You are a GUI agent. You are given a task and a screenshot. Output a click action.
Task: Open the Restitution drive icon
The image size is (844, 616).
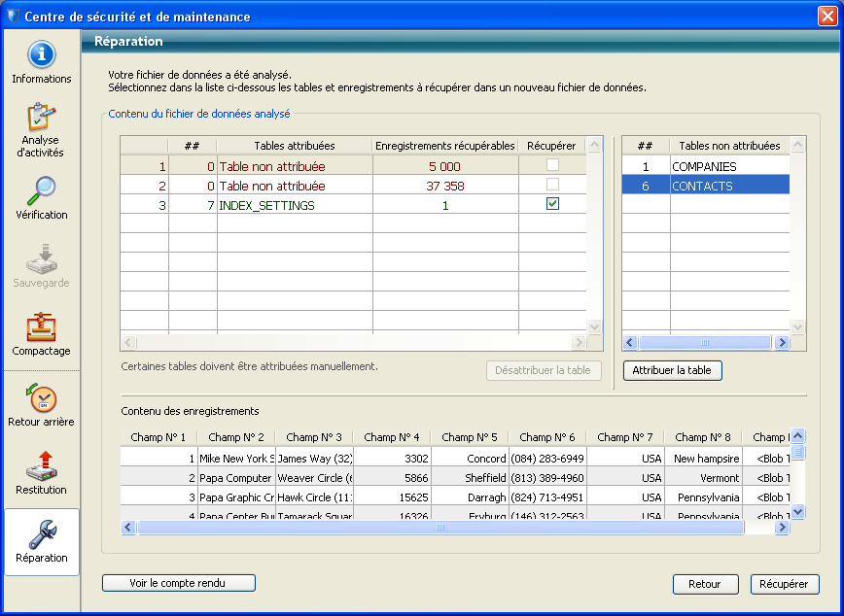coord(41,465)
